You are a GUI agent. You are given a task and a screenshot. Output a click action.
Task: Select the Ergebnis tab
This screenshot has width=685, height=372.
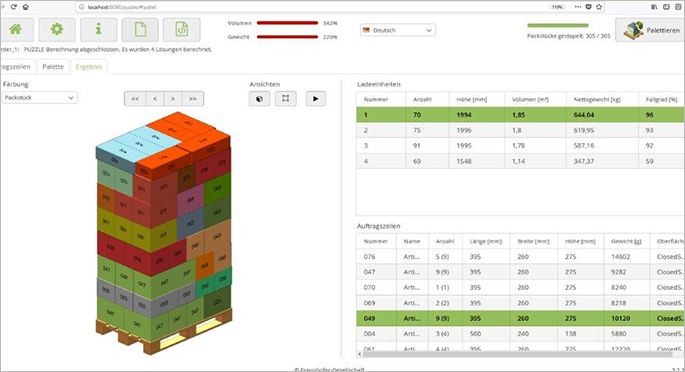coord(89,66)
